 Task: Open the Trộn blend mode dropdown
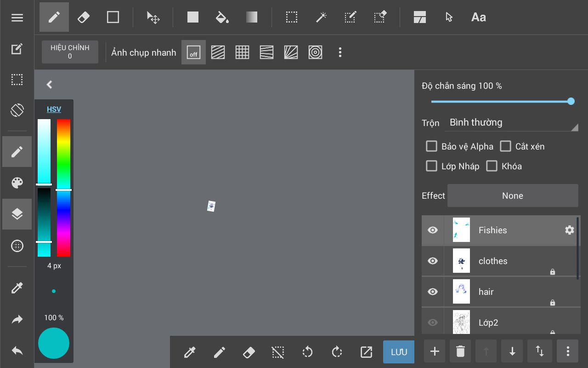(513, 123)
